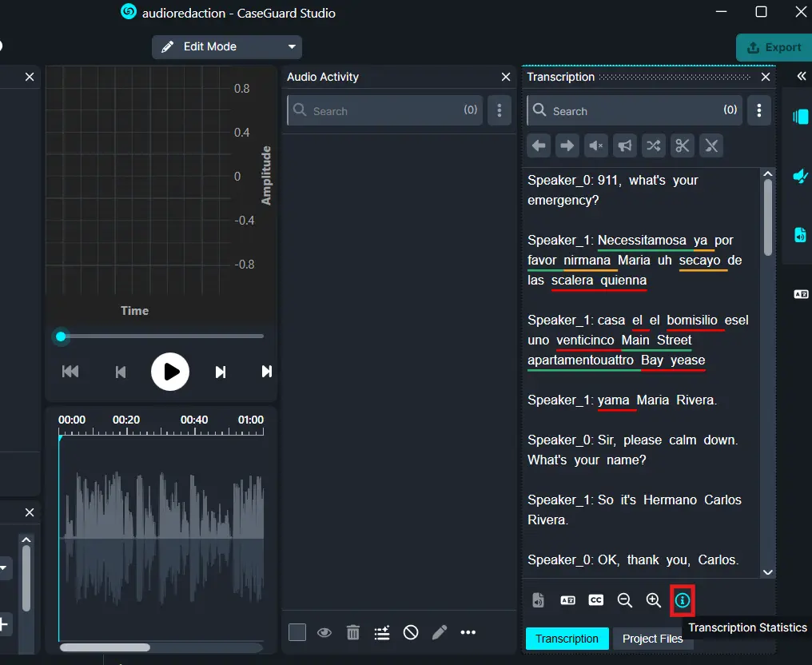Viewport: 812px width, 665px height.
Task: Click the word "bomisilio" in transcript
Action: point(692,320)
